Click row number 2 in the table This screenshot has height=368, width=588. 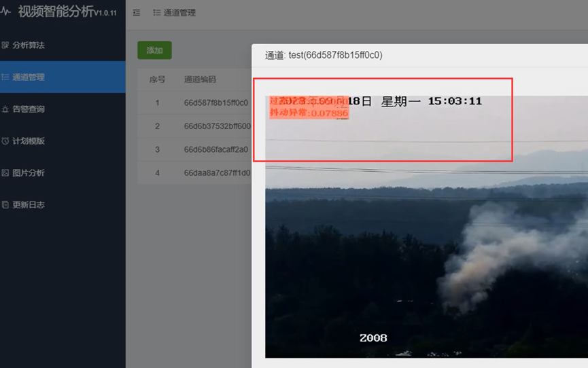(x=157, y=126)
